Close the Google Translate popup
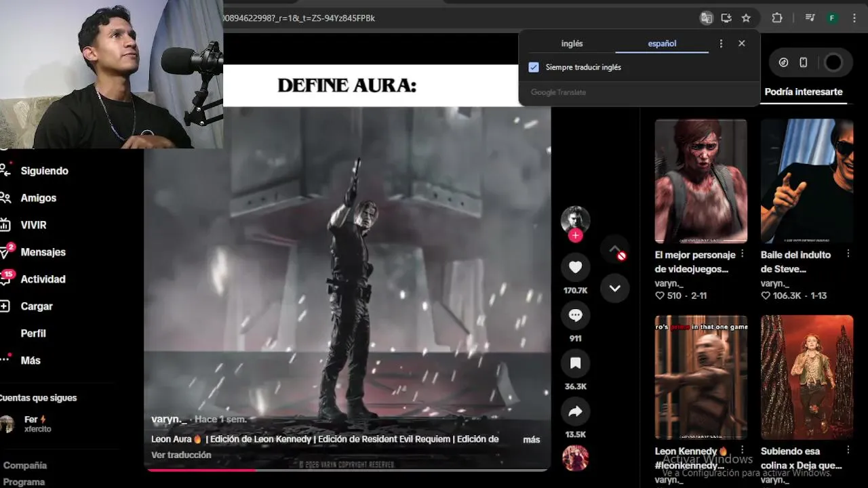The height and width of the screenshot is (488, 868). pyautogui.click(x=741, y=43)
